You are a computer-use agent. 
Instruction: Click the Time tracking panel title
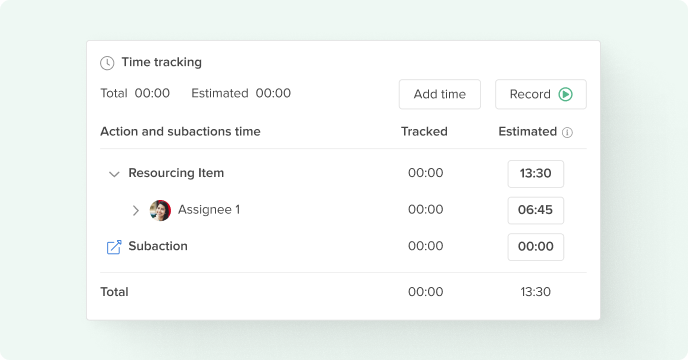[x=161, y=62]
